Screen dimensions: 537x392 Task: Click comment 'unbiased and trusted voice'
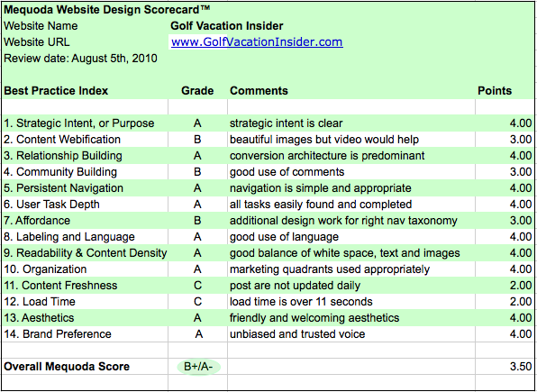pyautogui.click(x=297, y=333)
